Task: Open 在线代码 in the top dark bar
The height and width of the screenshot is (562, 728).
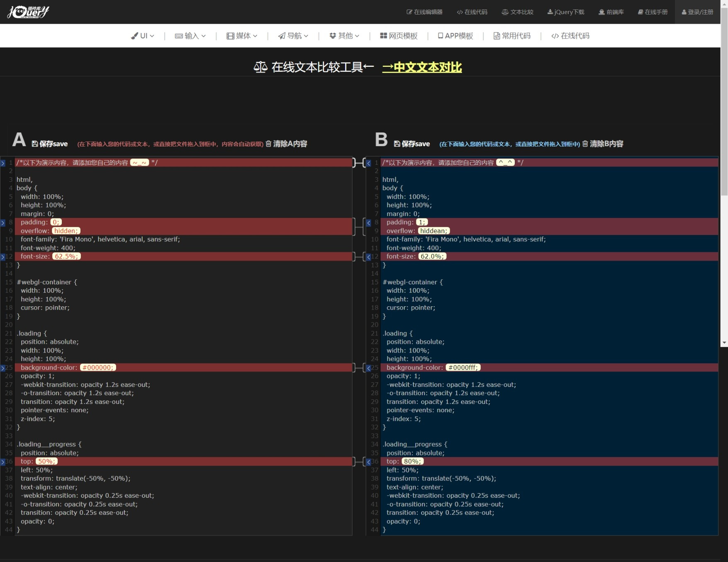Action: 472,12
